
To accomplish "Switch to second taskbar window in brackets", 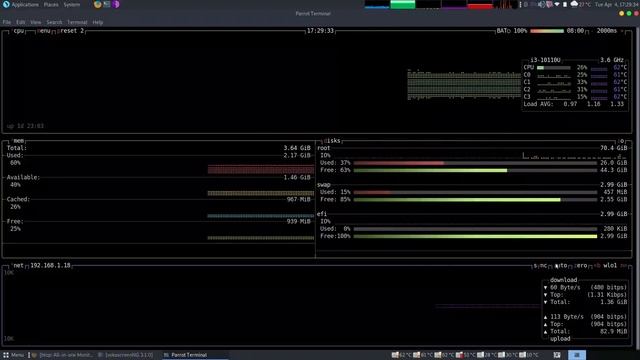I will (x=126, y=355).
